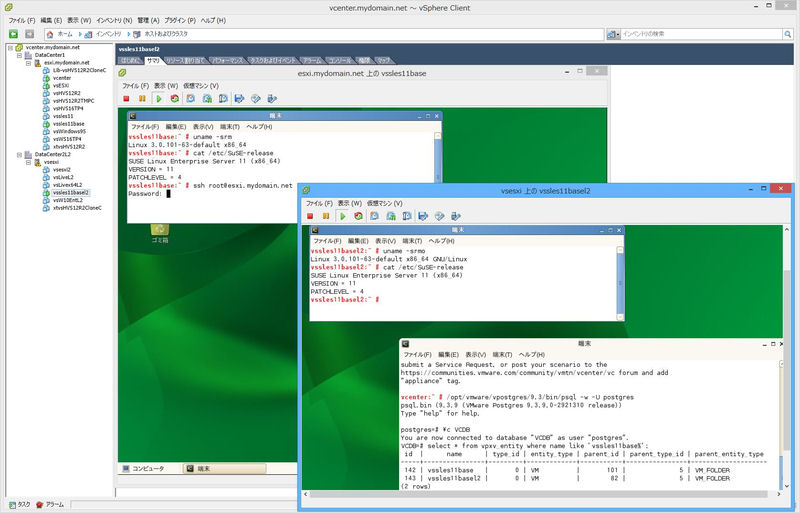Click horizontal scrollbar of vssles11basel2 console window

(x=542, y=494)
